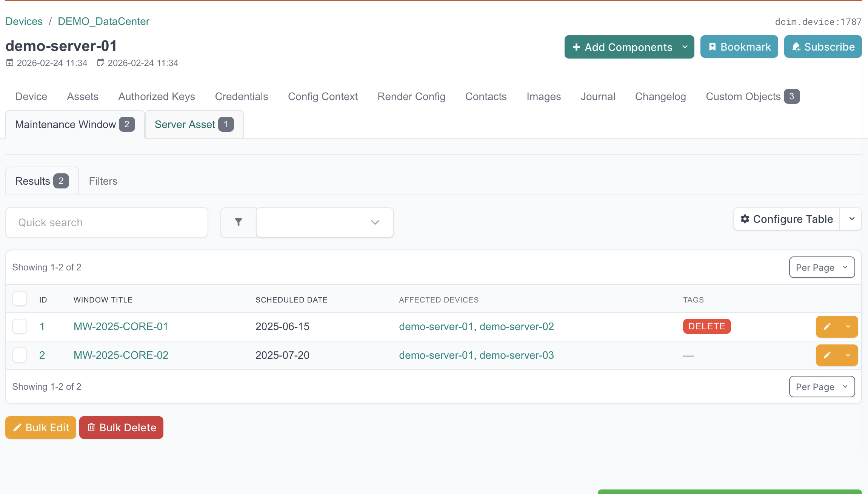Click the dcim.device:1787 identifier text
868x494 pixels.
pyautogui.click(x=818, y=22)
